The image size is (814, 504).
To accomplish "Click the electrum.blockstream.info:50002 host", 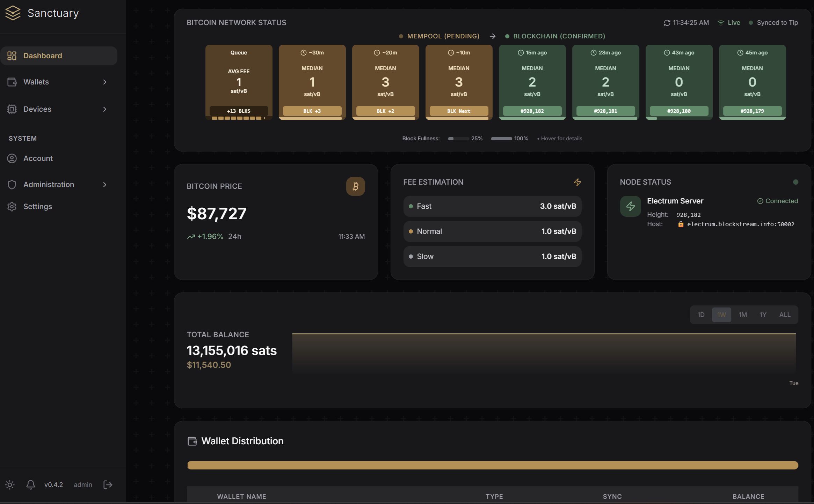I will (741, 224).
